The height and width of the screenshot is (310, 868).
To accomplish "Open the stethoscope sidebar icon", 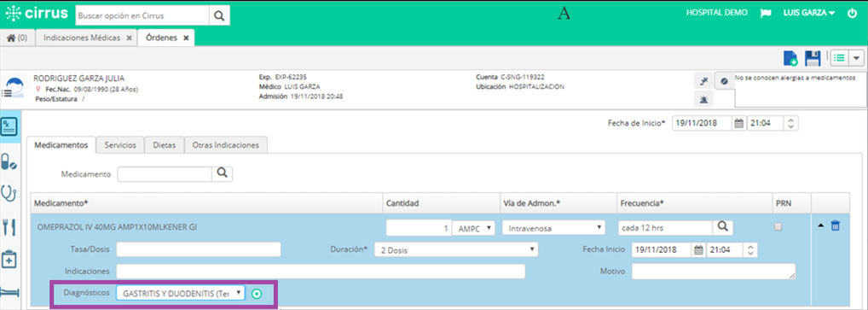I will [x=9, y=194].
